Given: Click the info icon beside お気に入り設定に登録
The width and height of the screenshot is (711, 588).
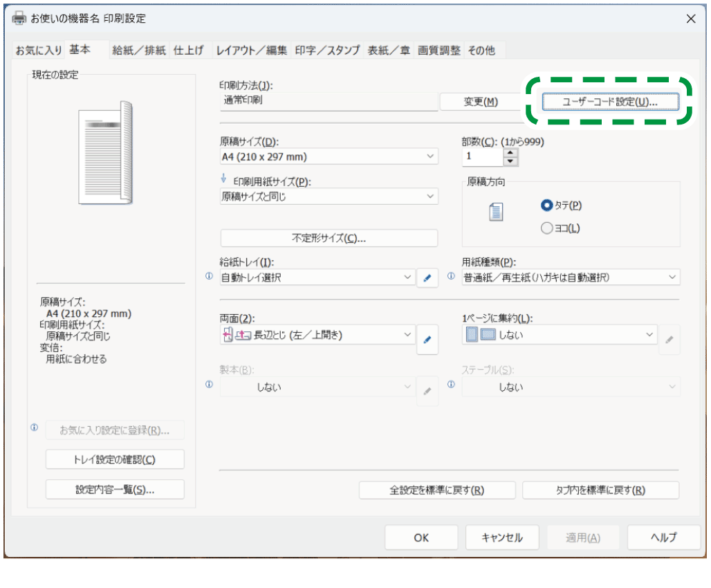Looking at the screenshot, I should click(x=34, y=428).
